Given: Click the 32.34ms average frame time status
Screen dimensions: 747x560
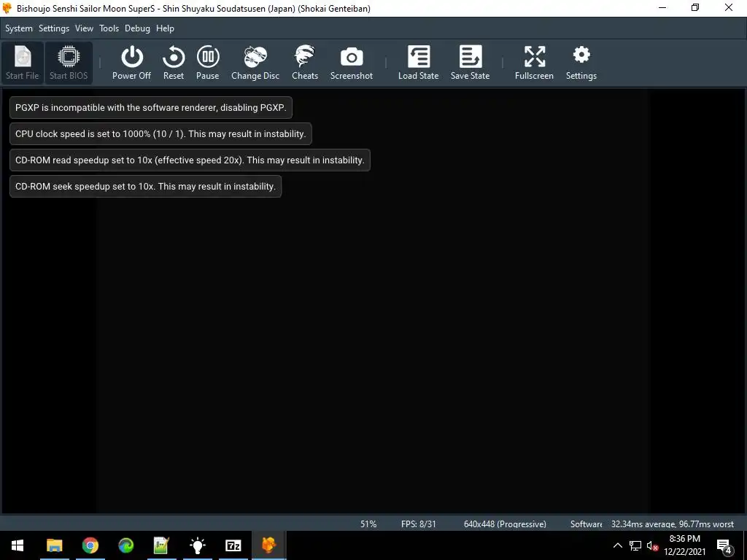Looking at the screenshot, I should 672,524.
